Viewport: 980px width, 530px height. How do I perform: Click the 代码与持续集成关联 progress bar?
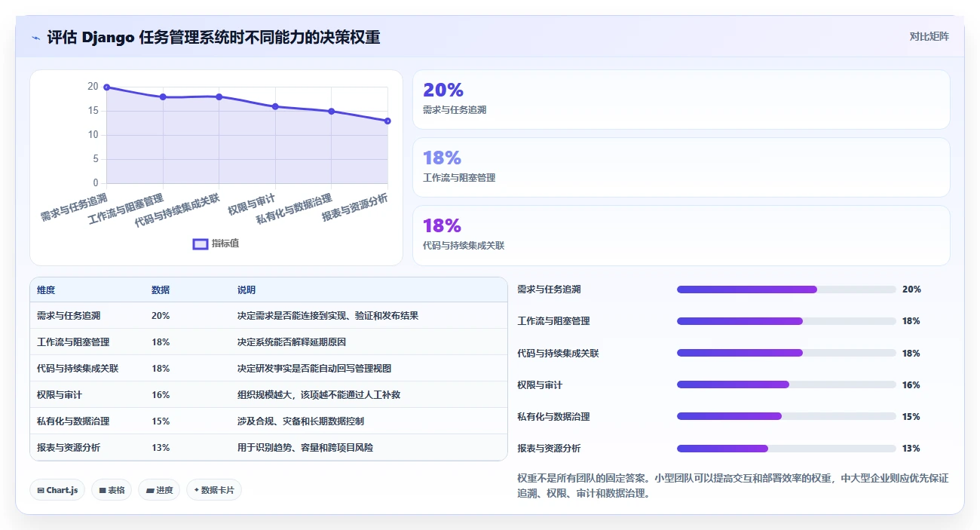point(786,353)
